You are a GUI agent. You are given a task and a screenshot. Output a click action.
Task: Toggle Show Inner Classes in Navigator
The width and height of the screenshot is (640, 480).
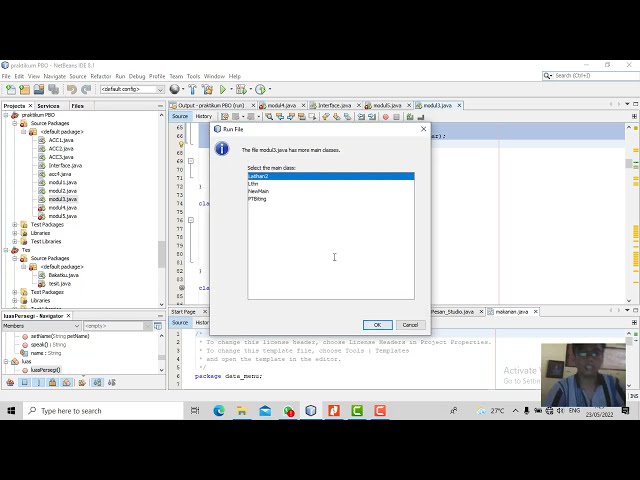[67, 382]
